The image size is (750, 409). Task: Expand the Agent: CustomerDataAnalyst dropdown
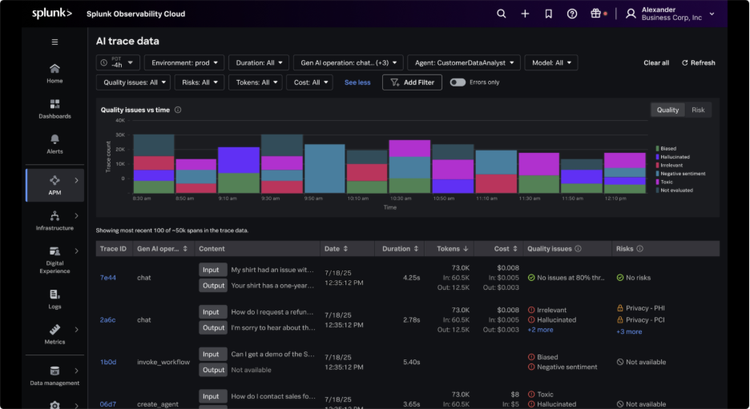(464, 62)
